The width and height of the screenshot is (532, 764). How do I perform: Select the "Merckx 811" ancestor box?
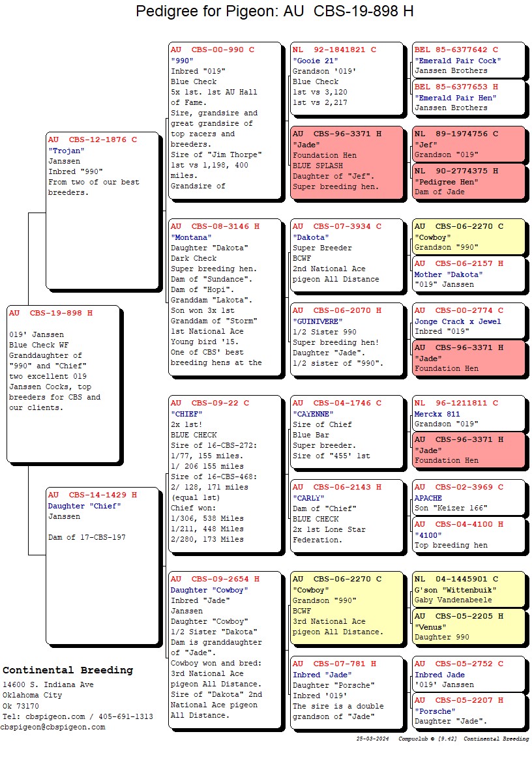468,413
